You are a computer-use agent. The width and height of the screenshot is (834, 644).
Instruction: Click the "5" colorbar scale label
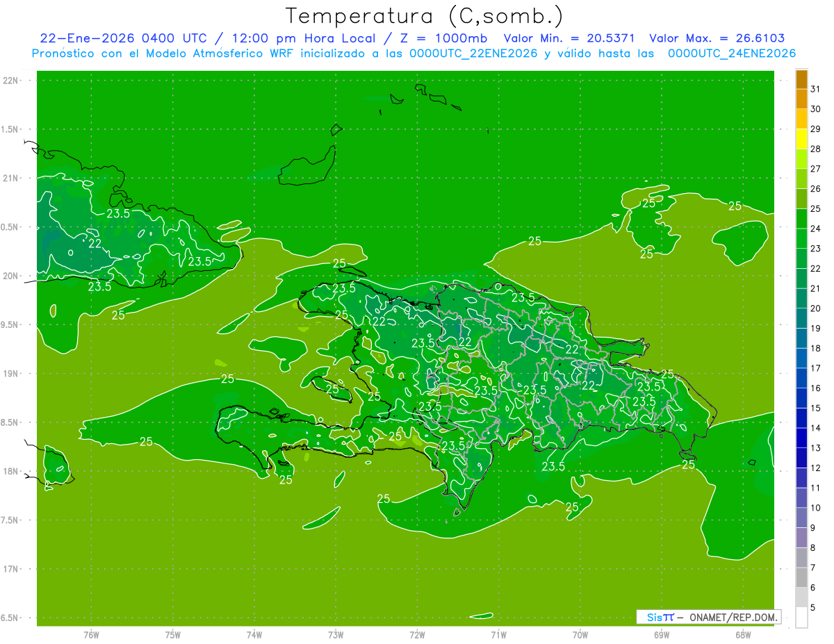pos(813,608)
